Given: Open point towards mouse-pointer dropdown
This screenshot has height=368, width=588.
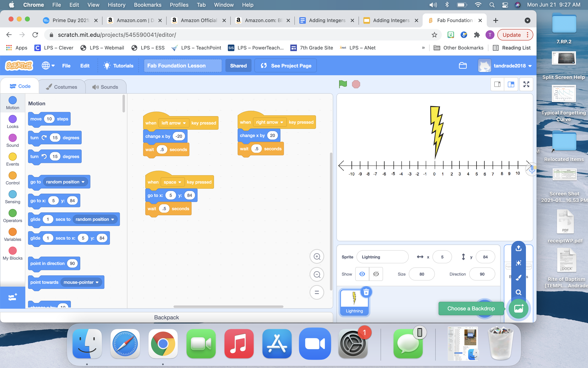Looking at the screenshot, I should [x=81, y=282].
